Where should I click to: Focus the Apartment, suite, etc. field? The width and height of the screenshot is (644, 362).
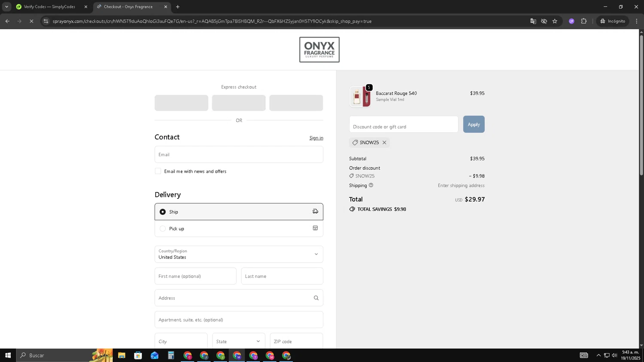(x=239, y=320)
